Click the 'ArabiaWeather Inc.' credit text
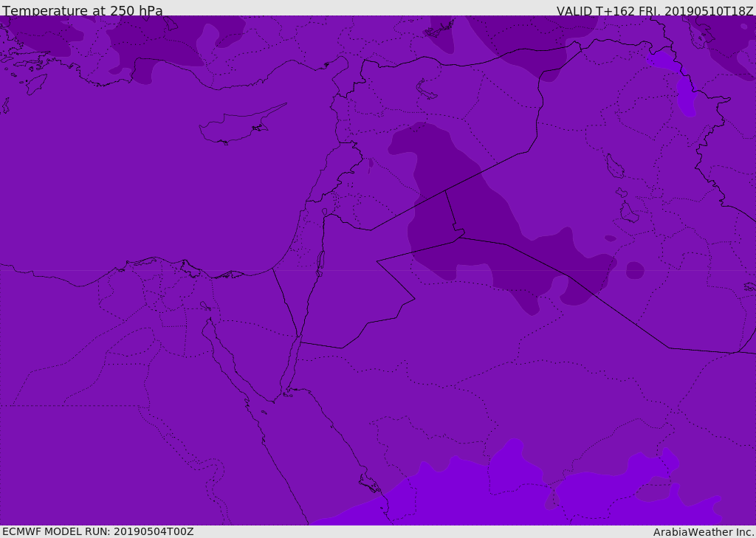Image resolution: width=756 pixels, height=538 pixels. [x=704, y=532]
